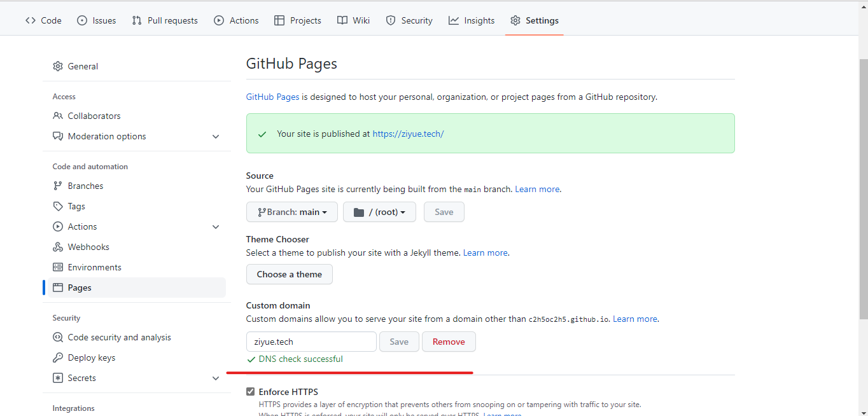Click the Branches icon in sidebar
Viewport: 868px width, 416px height.
point(58,186)
